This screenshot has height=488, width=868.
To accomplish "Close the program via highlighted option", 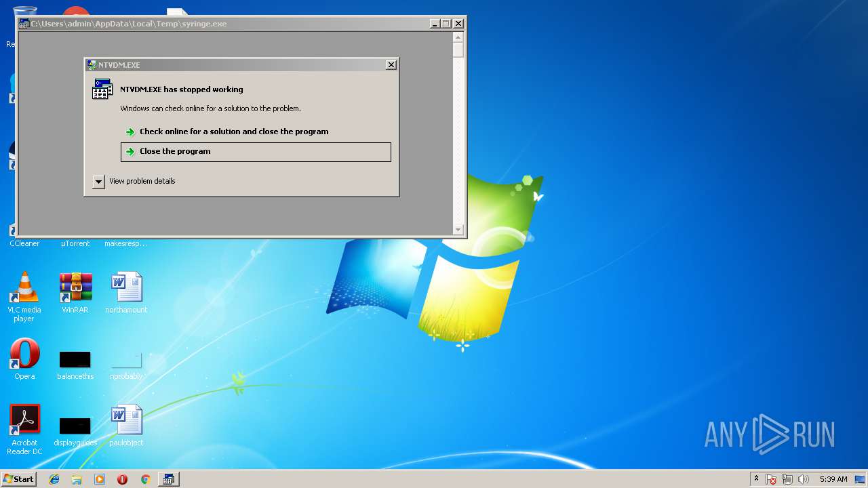I will click(256, 152).
